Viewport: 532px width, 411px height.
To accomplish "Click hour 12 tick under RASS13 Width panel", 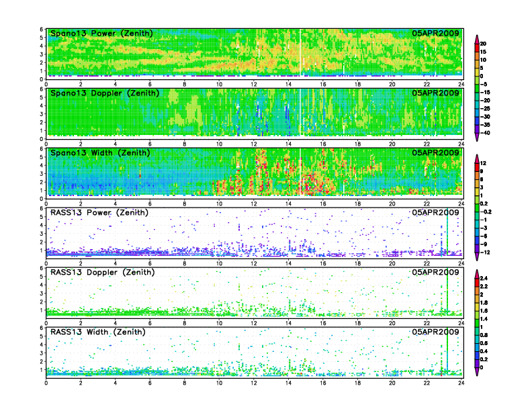I will (254, 383).
